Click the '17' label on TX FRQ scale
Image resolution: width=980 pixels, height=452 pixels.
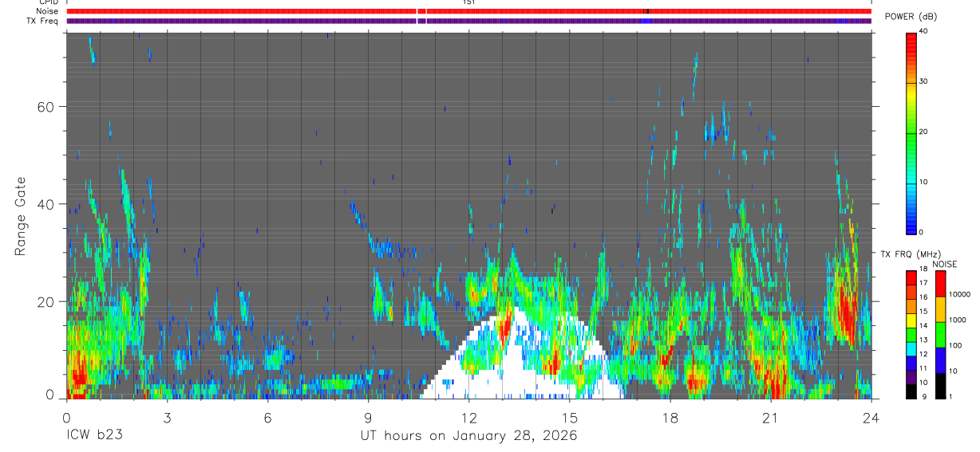click(x=924, y=283)
